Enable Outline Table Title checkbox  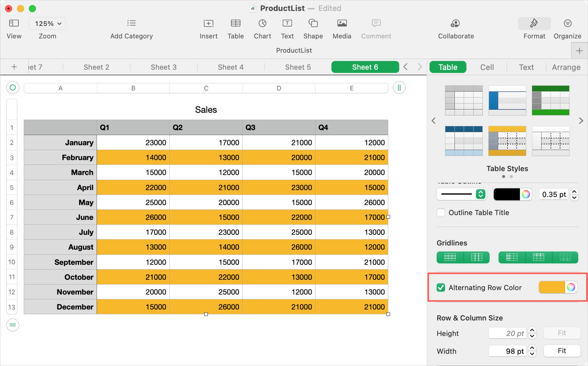coord(441,212)
